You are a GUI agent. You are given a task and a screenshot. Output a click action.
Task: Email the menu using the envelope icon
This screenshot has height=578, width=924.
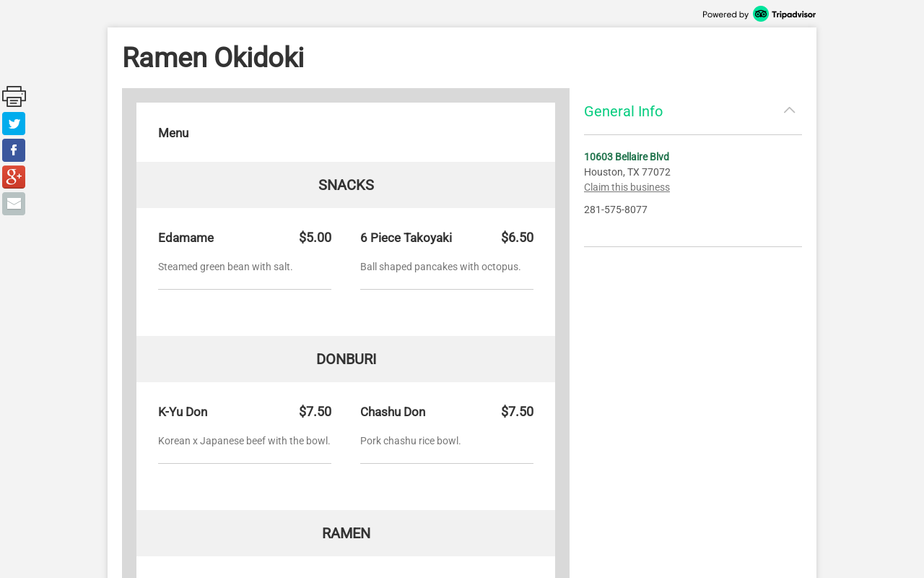point(14,204)
